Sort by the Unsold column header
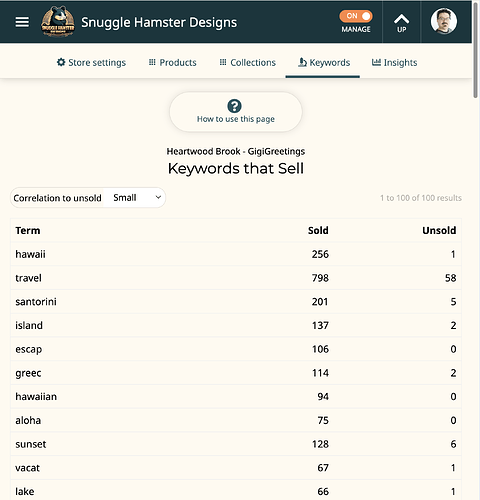Viewport: 480px width, 500px height. tap(439, 230)
